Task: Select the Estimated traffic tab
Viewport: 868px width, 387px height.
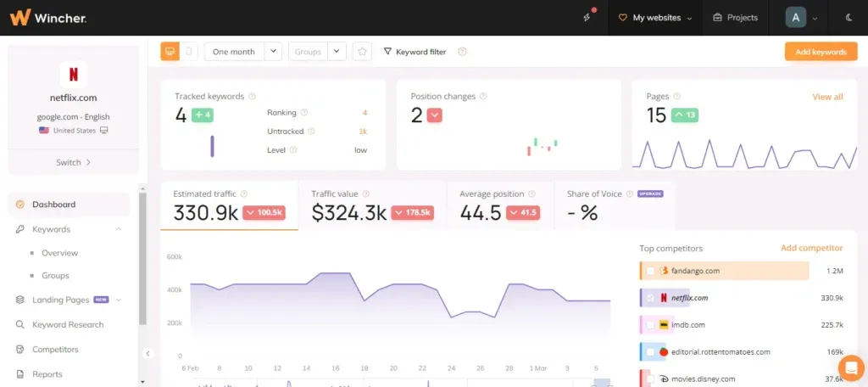Action: 229,205
